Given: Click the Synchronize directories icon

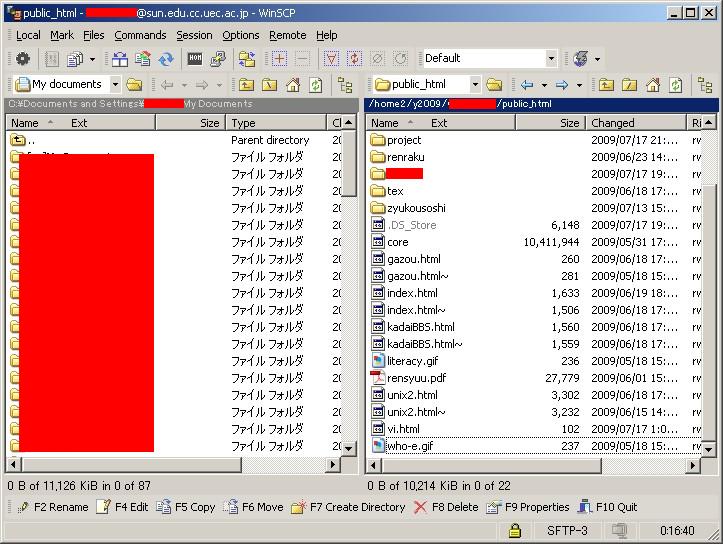Looking at the screenshot, I should tap(142, 59).
